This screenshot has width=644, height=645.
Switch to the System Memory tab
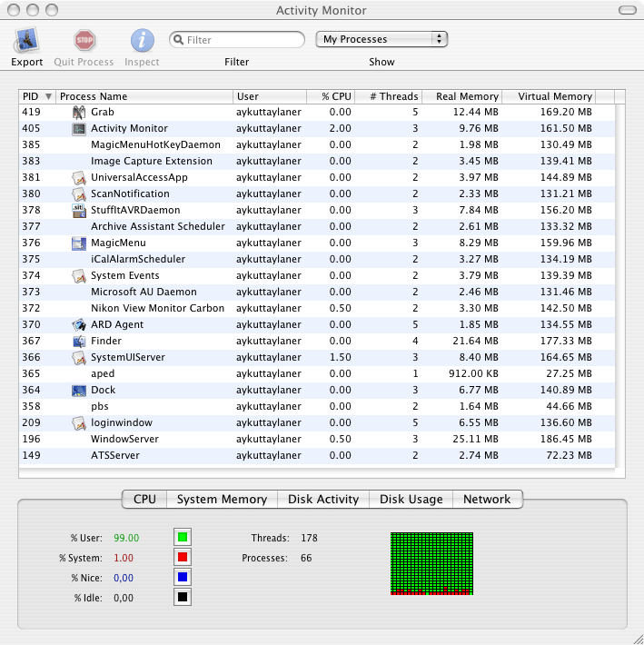pyautogui.click(x=222, y=499)
